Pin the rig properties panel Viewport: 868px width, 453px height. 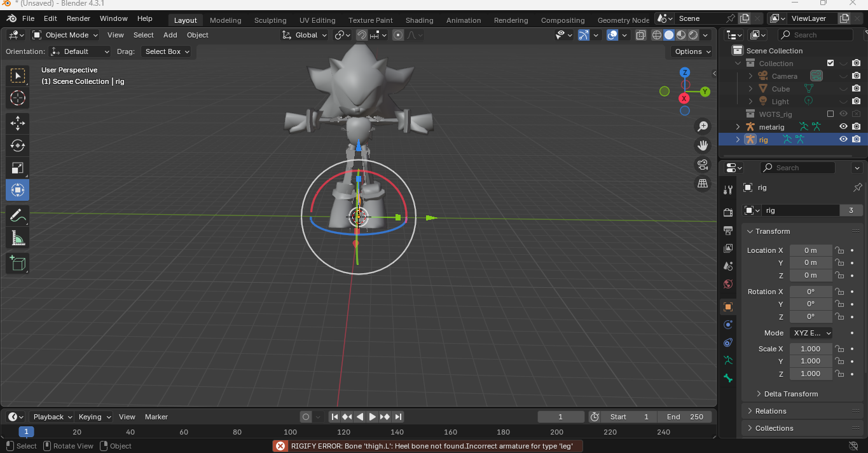pyautogui.click(x=857, y=187)
